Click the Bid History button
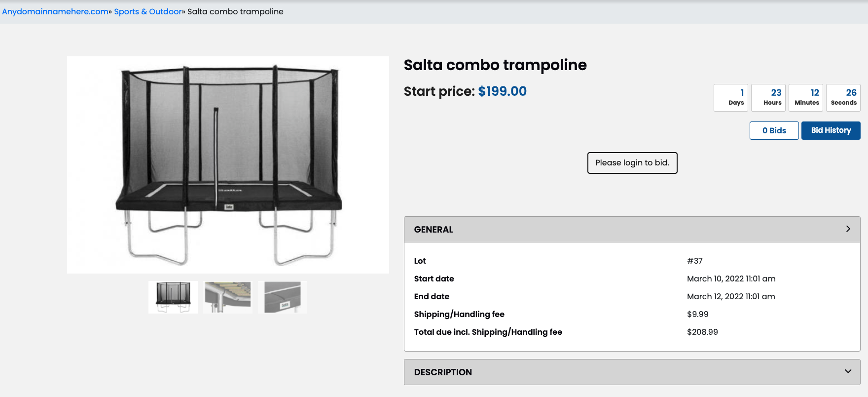Viewport: 868px width, 397px height. [x=831, y=130]
